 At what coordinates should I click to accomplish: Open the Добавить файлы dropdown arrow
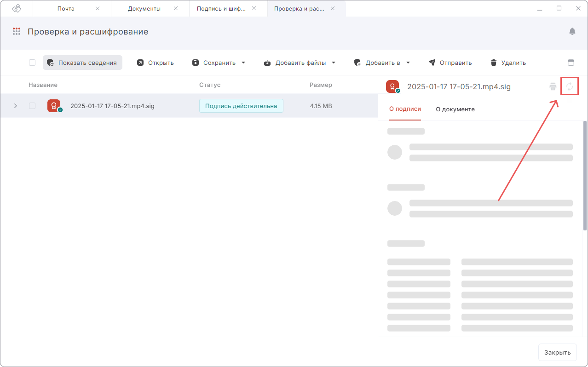pos(334,63)
